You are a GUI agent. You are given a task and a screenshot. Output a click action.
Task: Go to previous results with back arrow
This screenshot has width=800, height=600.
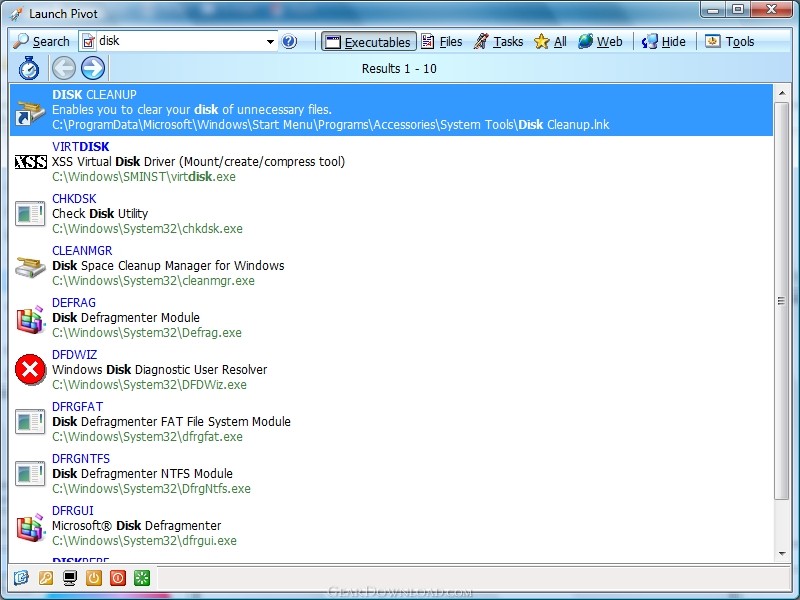[x=64, y=68]
